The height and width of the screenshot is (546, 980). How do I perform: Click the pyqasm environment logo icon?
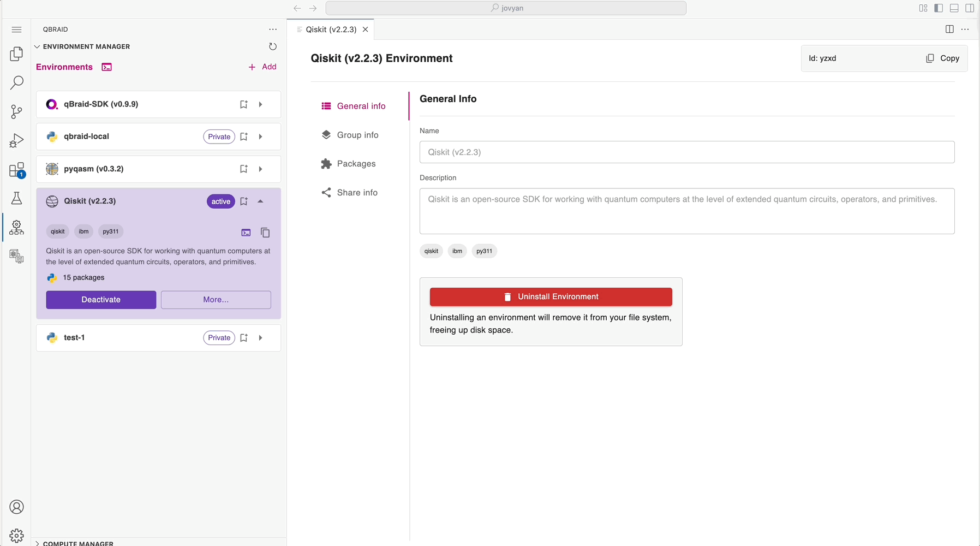52,169
